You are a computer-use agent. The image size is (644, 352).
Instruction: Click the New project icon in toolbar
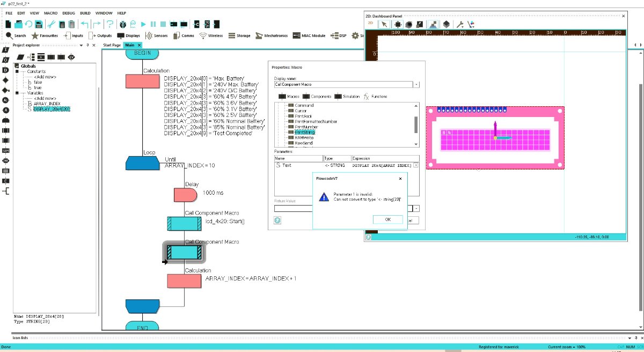tap(9, 24)
